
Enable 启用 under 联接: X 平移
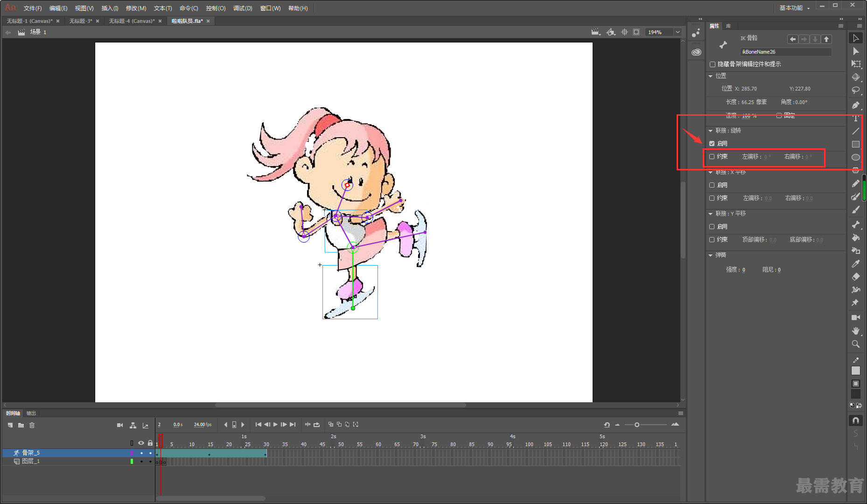(x=712, y=185)
